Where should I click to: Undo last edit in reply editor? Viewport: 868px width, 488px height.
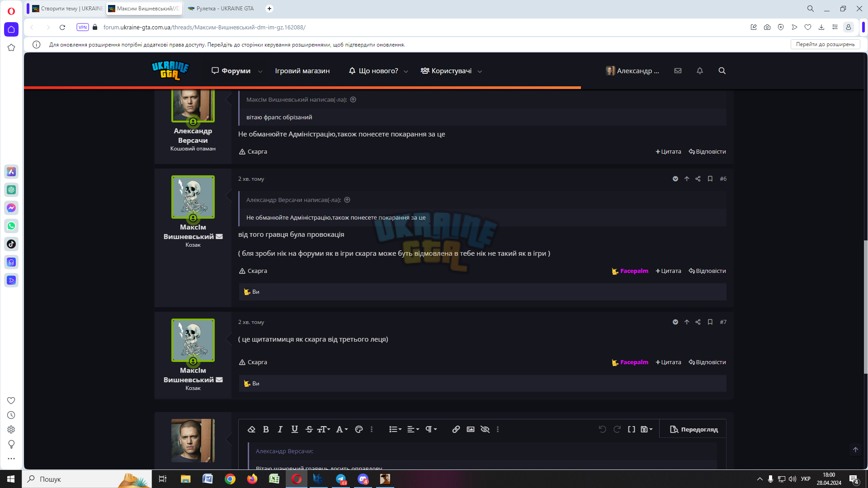(x=602, y=429)
